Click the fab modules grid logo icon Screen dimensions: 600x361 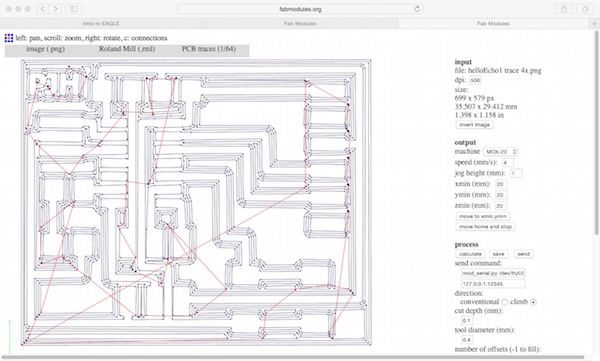(8, 38)
